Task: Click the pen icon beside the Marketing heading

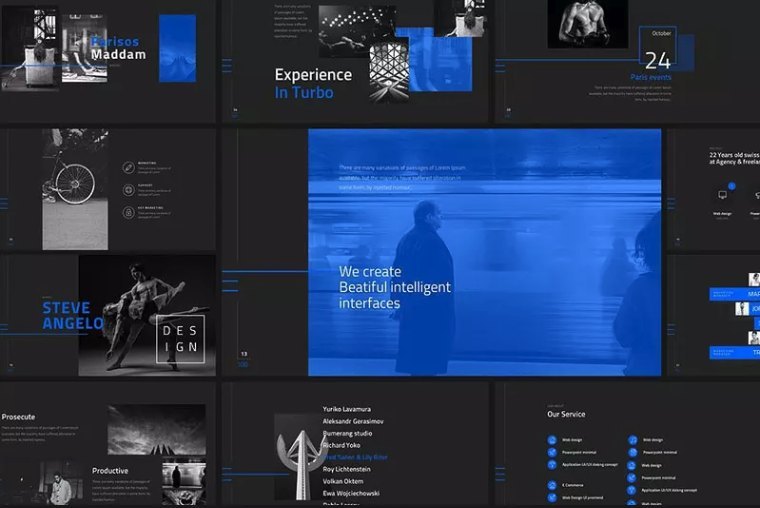Action: (x=128, y=168)
